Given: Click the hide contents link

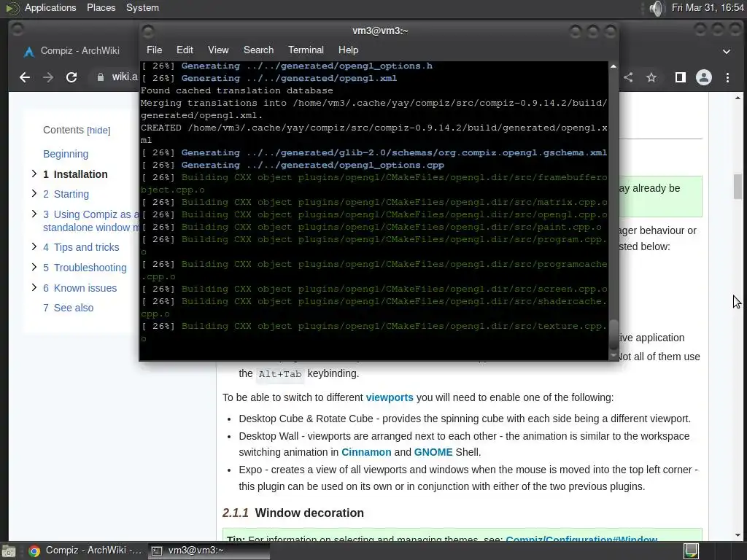Looking at the screenshot, I should point(98,131).
